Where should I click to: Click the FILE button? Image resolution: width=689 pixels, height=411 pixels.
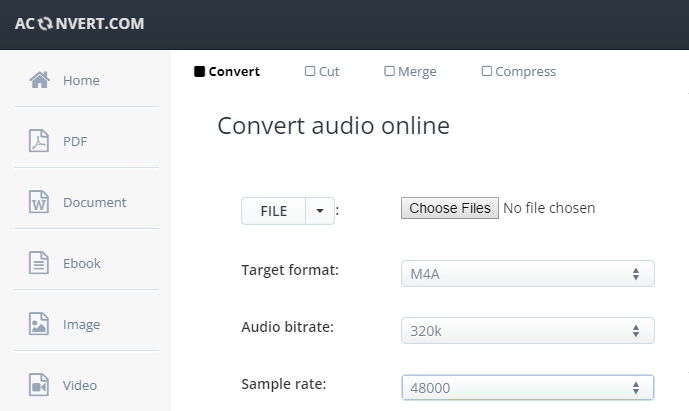[x=273, y=211]
